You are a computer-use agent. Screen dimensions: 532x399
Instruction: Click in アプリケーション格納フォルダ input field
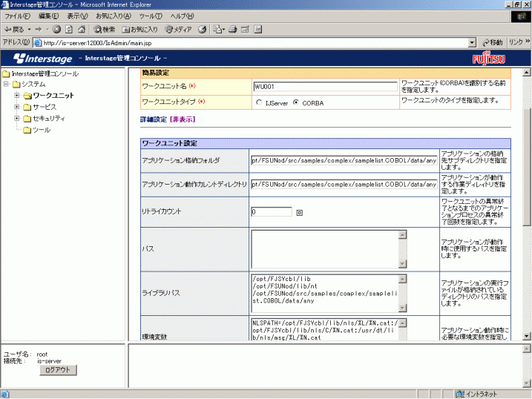click(344, 161)
